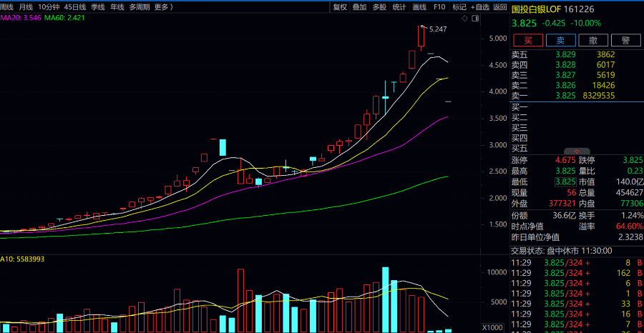The width and height of the screenshot is (644, 333).
Task: Switch to the 10分钟 chart period
Action: coord(49,7)
